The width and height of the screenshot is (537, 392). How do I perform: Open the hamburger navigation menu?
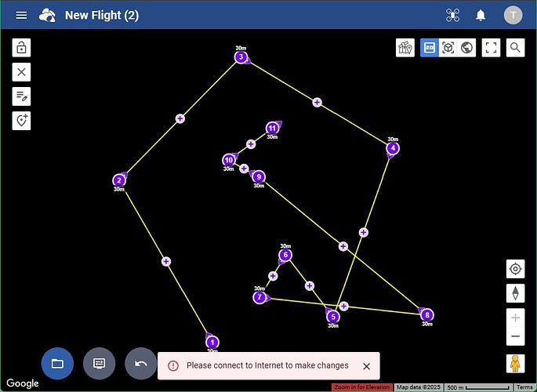21,15
